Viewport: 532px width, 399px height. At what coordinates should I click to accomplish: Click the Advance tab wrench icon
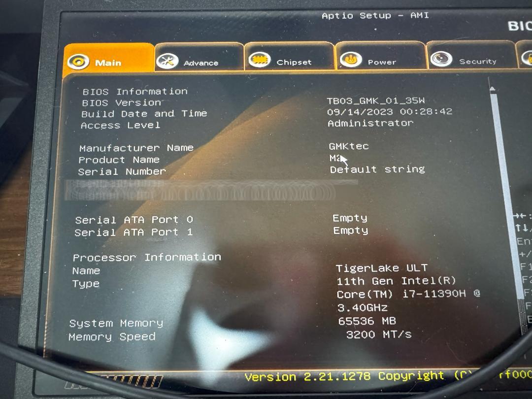tap(167, 62)
